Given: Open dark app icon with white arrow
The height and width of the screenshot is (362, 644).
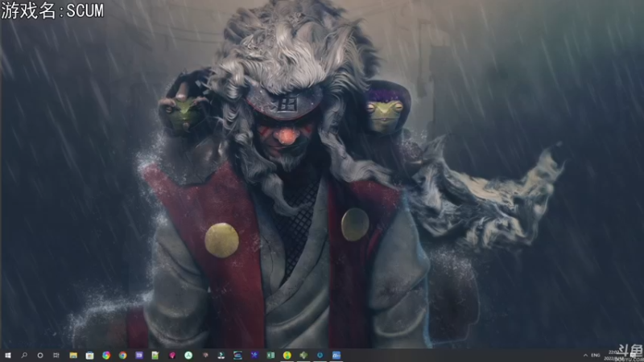Looking at the screenshot, I should click(221, 356).
